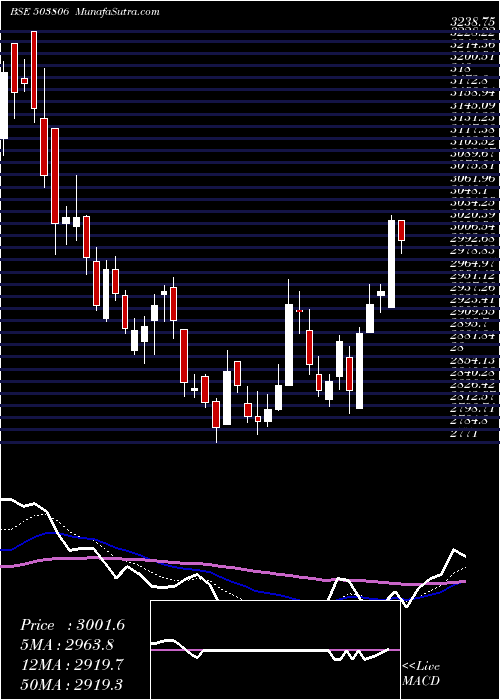Click the 3061.96 price axis label
This screenshot has height=700, width=500.
(472, 180)
